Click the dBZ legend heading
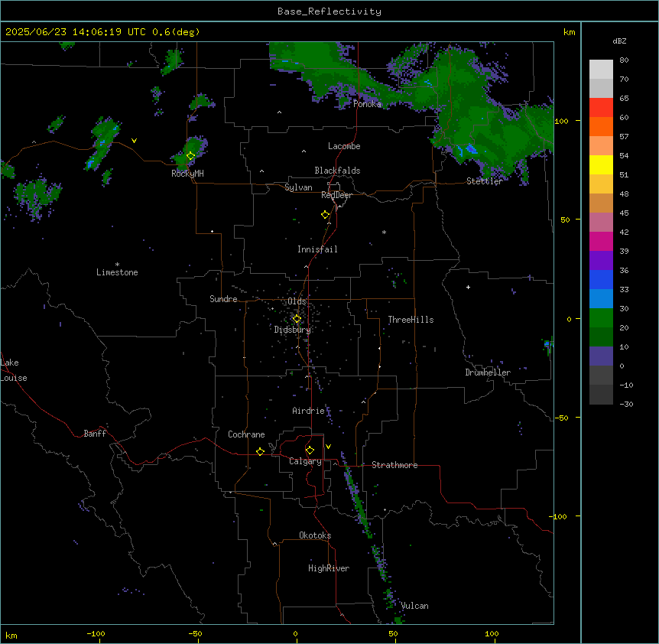 (x=619, y=41)
